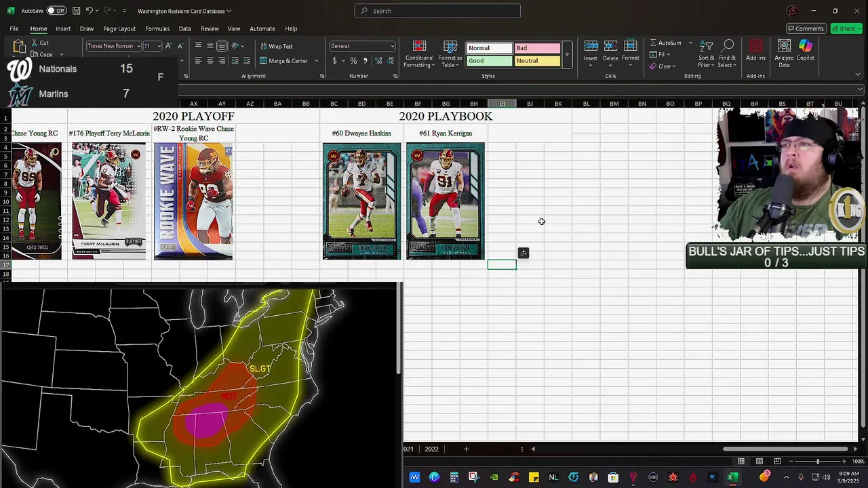This screenshot has width=868, height=488.
Task: Increase cell indent
Action: pos(246,60)
